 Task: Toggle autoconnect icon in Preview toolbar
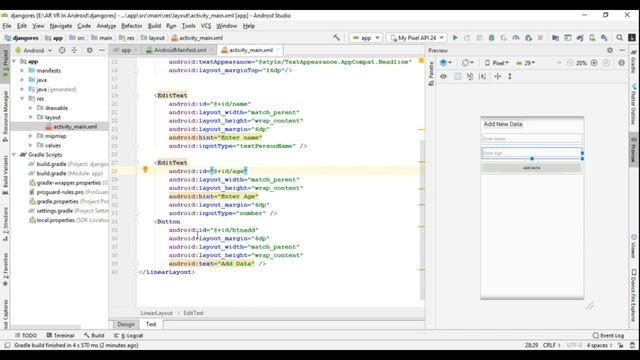470,76
